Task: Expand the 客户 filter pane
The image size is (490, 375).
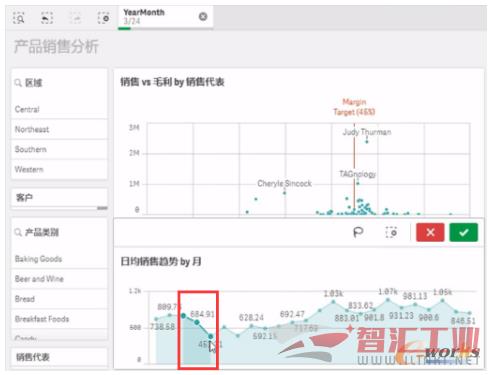Action: point(59,198)
